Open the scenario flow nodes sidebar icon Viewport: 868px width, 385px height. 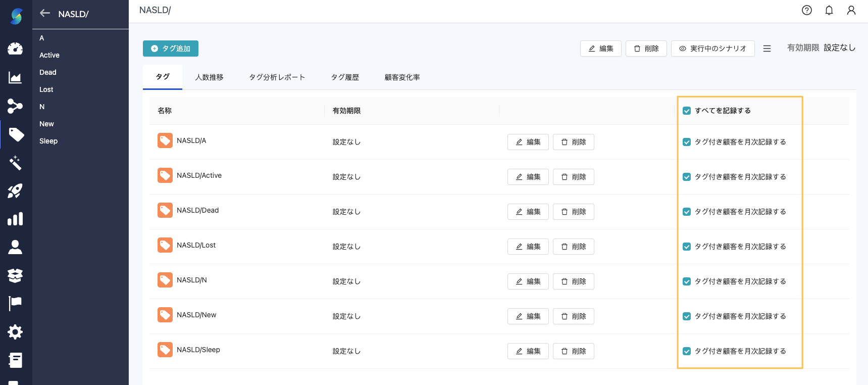click(x=15, y=106)
